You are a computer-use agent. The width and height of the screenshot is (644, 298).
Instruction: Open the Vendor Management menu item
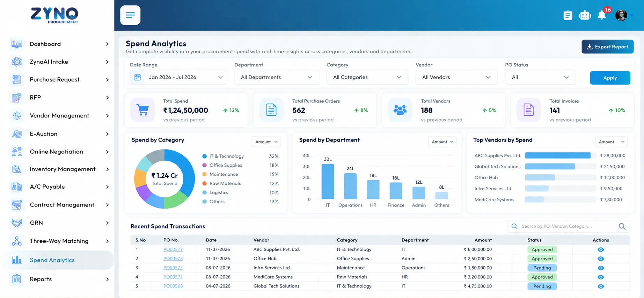pyautogui.click(x=59, y=116)
